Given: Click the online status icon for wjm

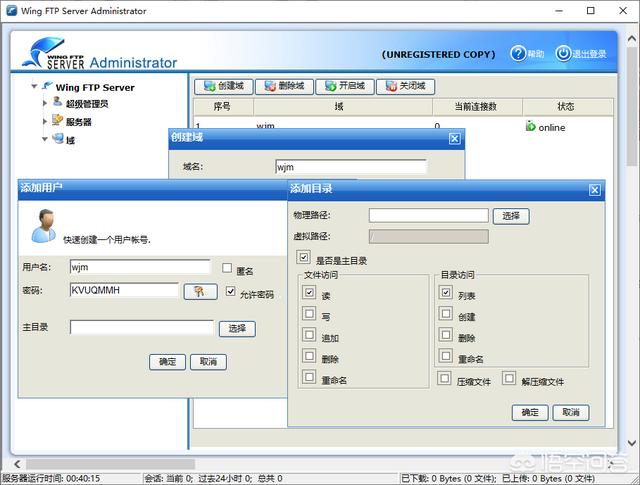Looking at the screenshot, I should tap(530, 126).
